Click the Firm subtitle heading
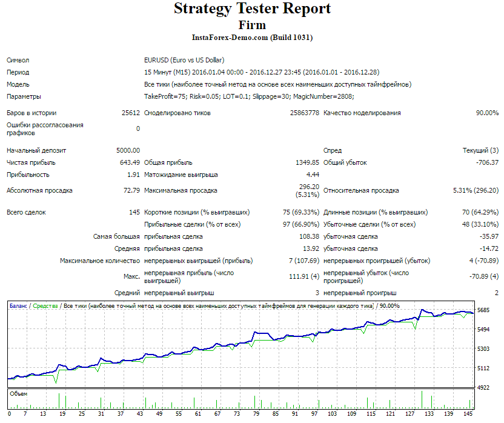Image resolution: width=504 pixels, height=423 pixels. 253,25
